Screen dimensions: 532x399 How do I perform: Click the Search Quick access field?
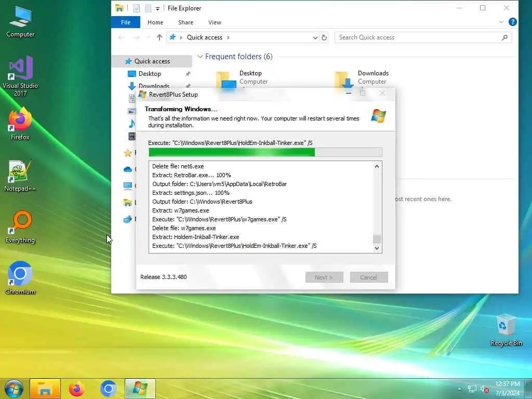click(x=423, y=37)
